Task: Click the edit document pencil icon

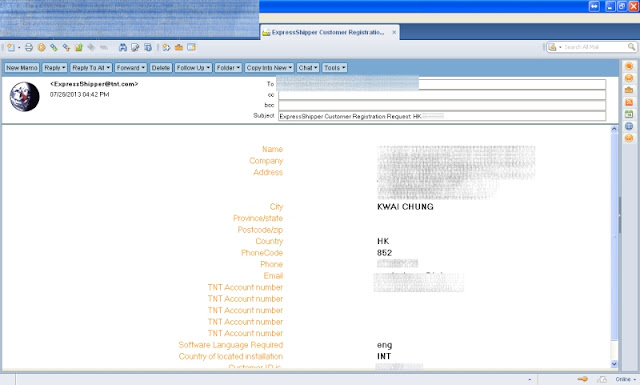Action: (135, 47)
